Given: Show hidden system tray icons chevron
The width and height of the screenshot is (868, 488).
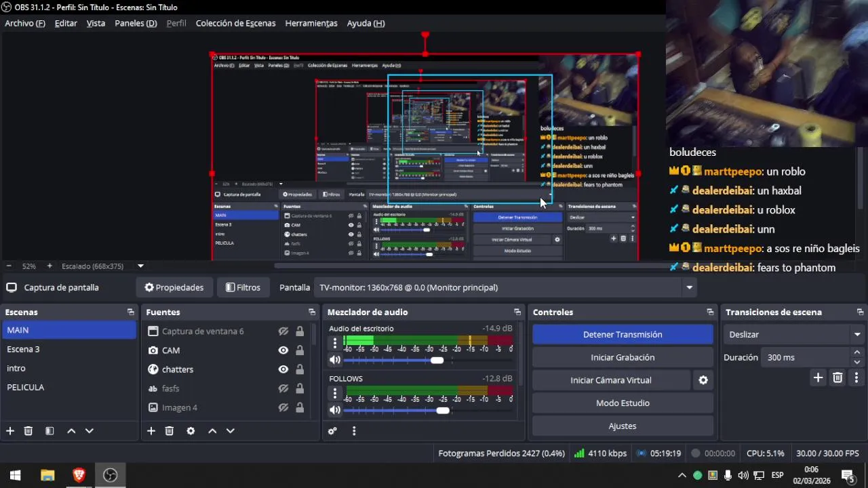Looking at the screenshot, I should tap(682, 475).
